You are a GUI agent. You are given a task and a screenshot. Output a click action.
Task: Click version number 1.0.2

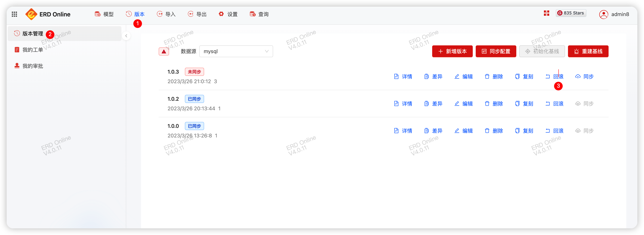pos(173,99)
